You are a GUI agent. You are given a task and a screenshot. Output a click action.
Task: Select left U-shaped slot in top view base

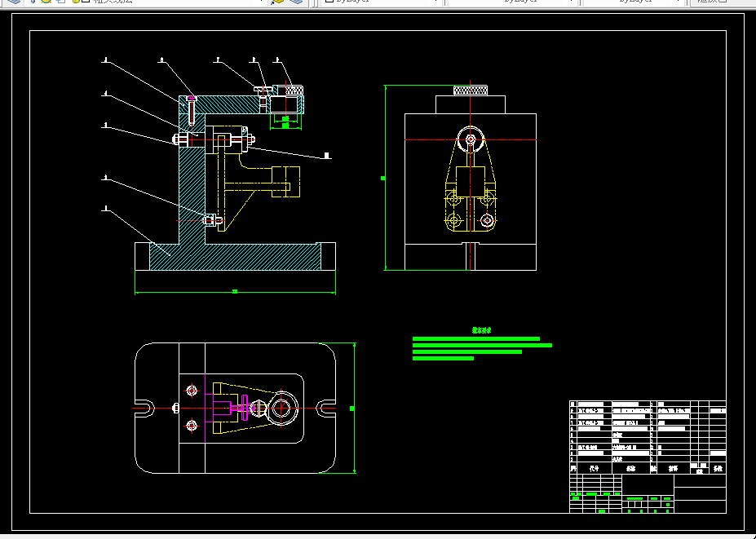point(144,409)
